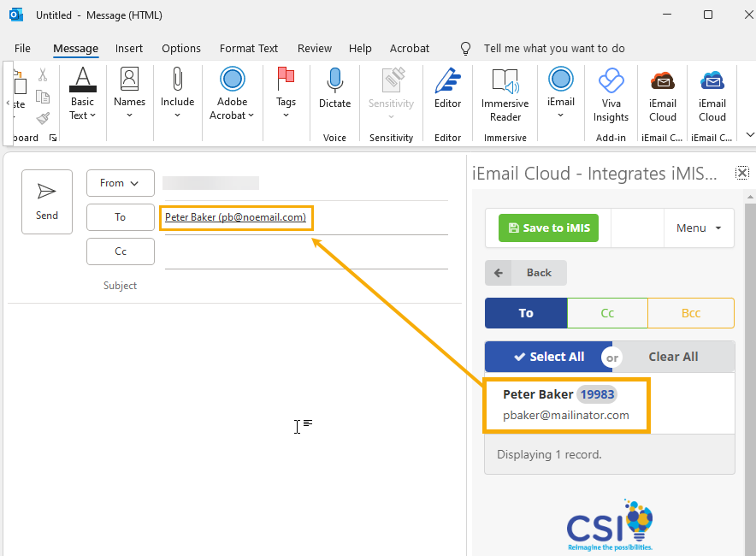
Task: Open the Menu dropdown in iEmail panel
Action: [699, 228]
